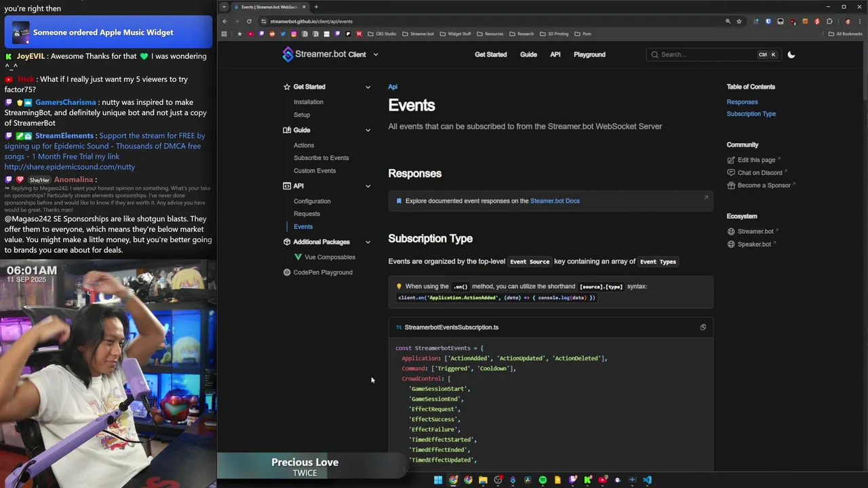
Task: Open the Requests sidebar page
Action: [x=307, y=214]
